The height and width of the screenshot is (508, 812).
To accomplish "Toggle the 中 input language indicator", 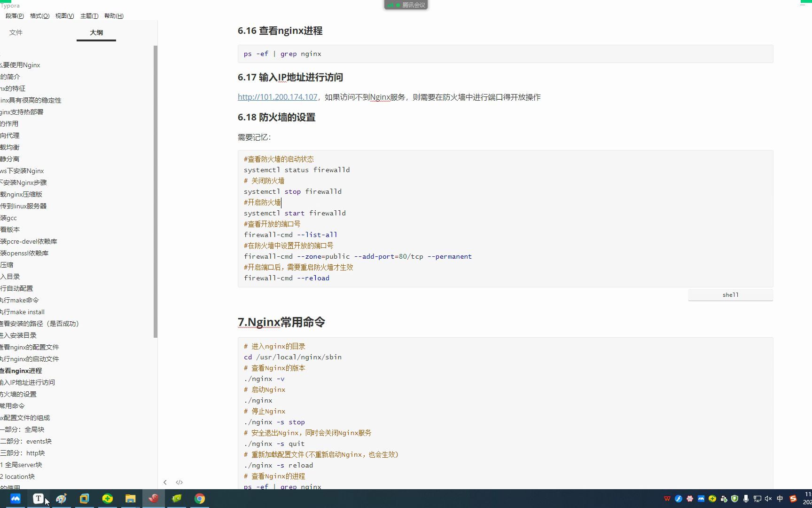I will click(x=780, y=499).
